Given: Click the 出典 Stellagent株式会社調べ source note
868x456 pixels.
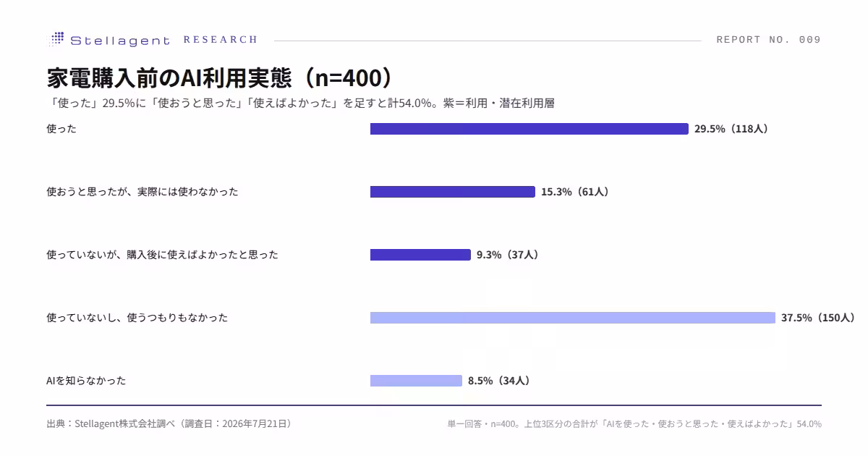Looking at the screenshot, I should tap(169, 423).
